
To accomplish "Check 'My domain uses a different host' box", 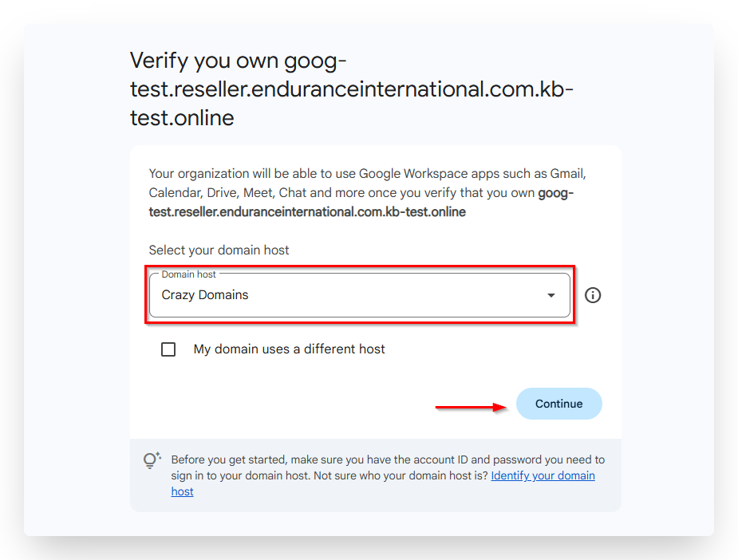I will 168,349.
